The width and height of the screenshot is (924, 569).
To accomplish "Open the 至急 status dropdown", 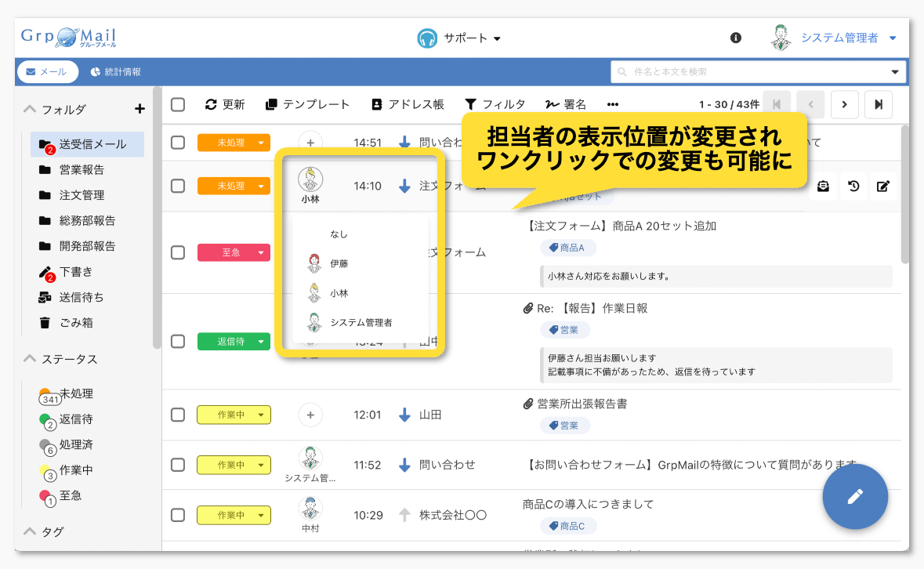I will point(234,252).
